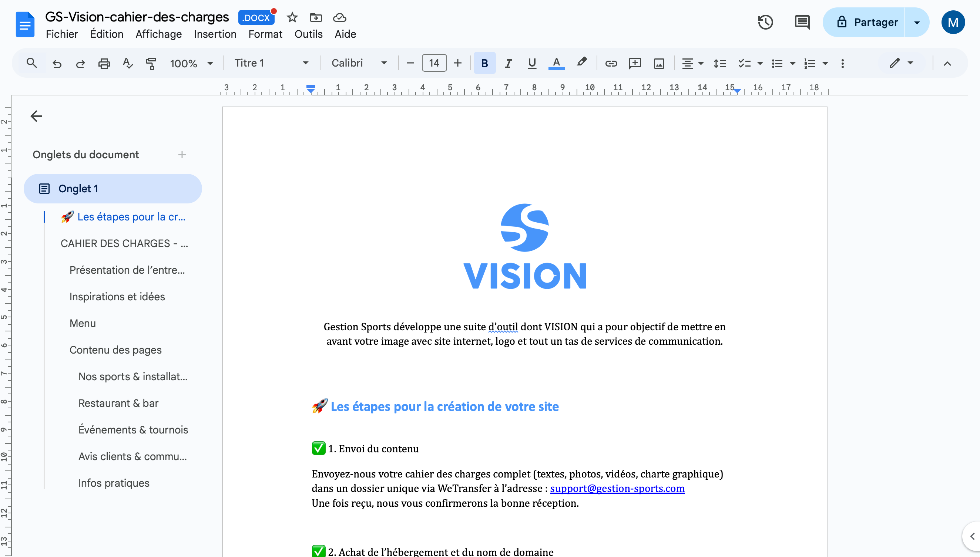
Task: Select the paint format roller tool
Action: tap(151, 63)
